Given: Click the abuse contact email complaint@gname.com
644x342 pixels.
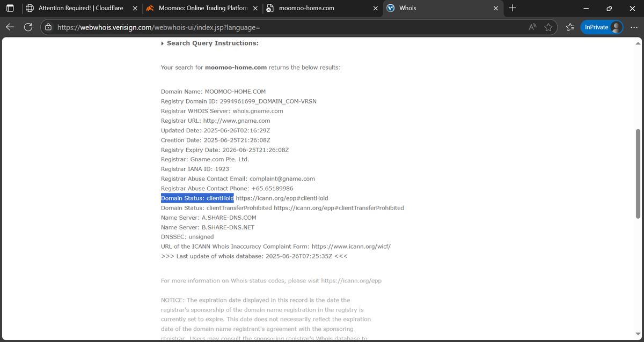Looking at the screenshot, I should click(x=282, y=179).
